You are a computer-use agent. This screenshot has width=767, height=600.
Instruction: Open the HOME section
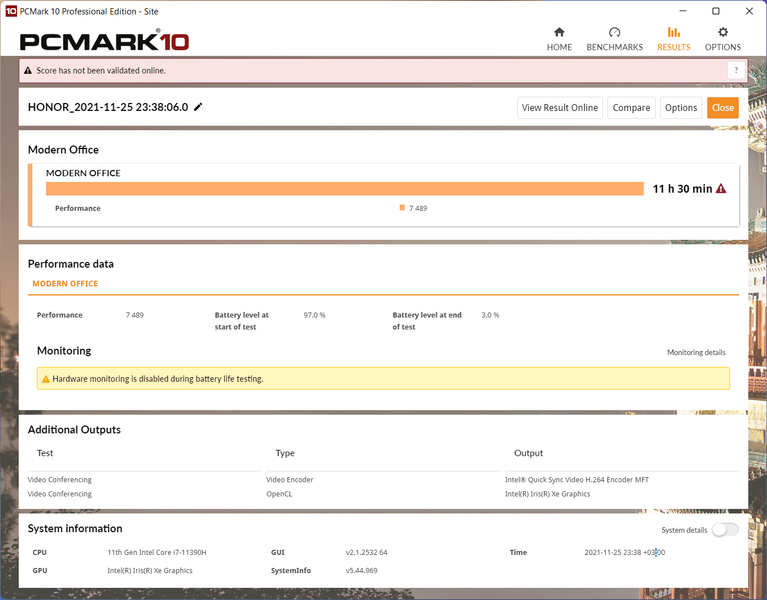tap(559, 39)
